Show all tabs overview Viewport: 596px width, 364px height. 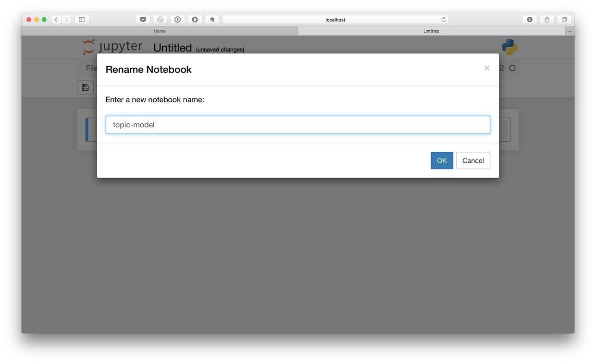coord(564,20)
